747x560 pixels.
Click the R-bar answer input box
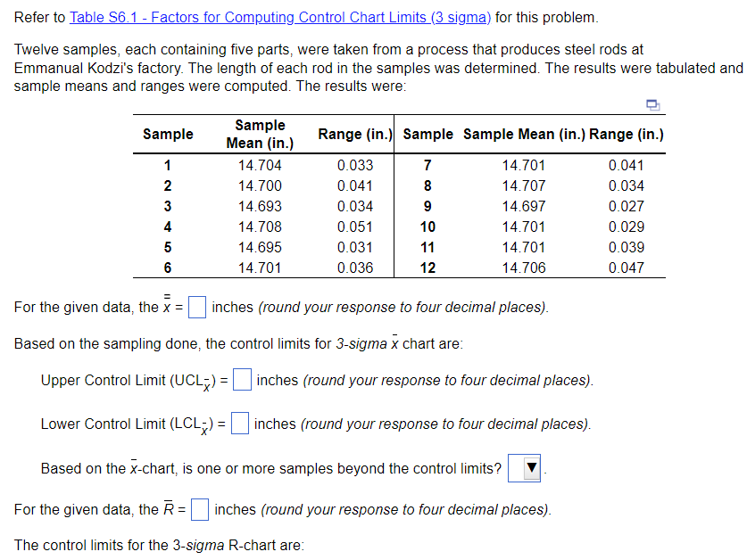pyautogui.click(x=200, y=509)
